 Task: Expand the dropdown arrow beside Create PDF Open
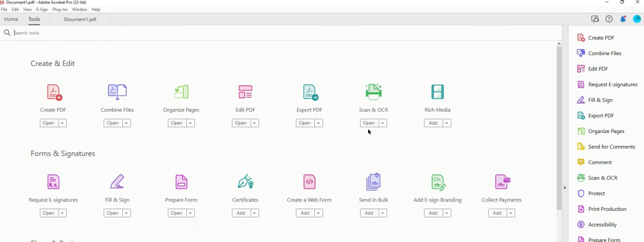(x=62, y=123)
